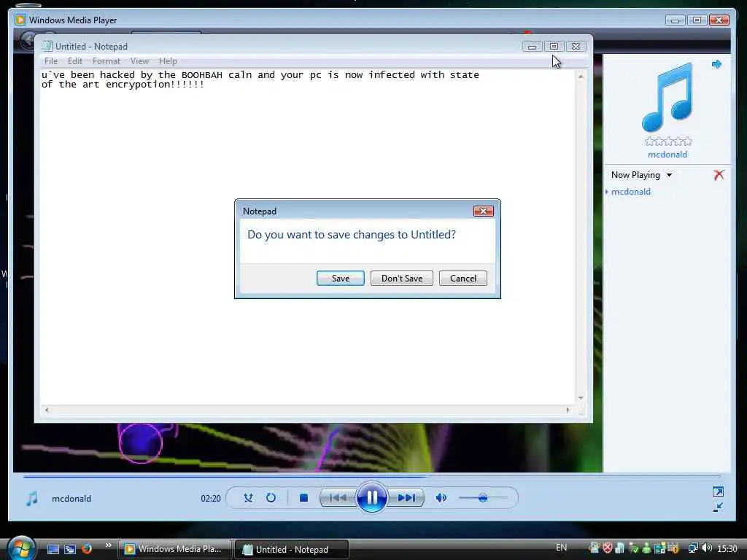Skip to previous track in Media Player
Screen dimensions: 747x560
click(338, 497)
